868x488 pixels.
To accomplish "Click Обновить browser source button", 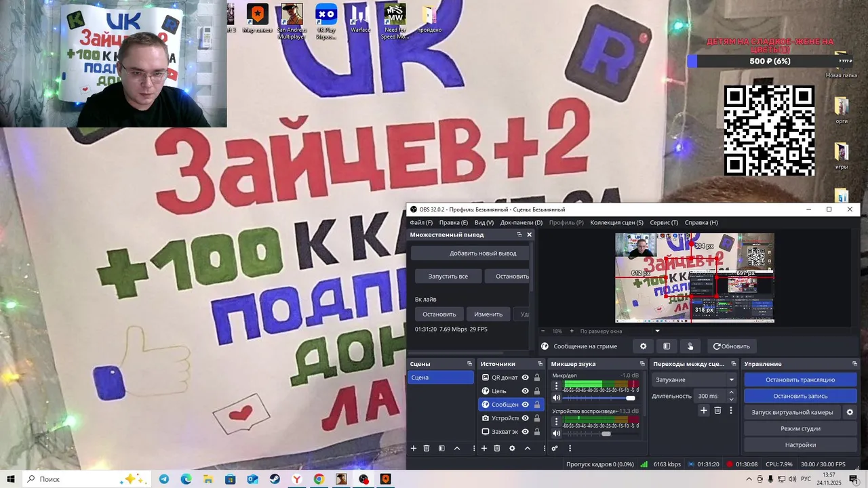I will (732, 346).
